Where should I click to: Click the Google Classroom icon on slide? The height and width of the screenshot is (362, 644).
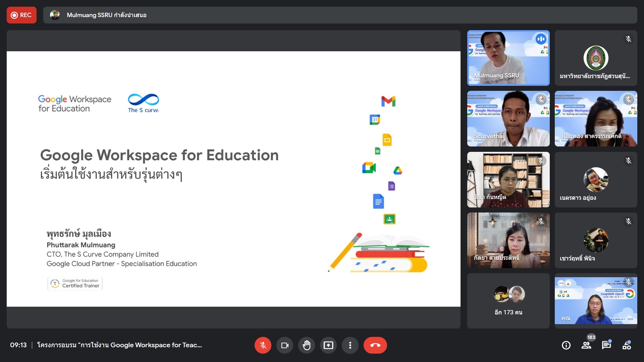click(x=389, y=219)
